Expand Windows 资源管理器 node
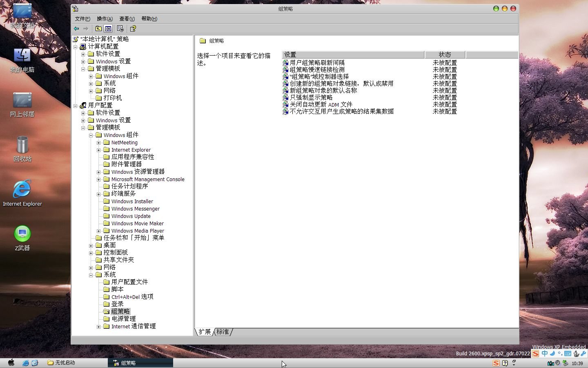This screenshot has width=588, height=368. tap(99, 172)
